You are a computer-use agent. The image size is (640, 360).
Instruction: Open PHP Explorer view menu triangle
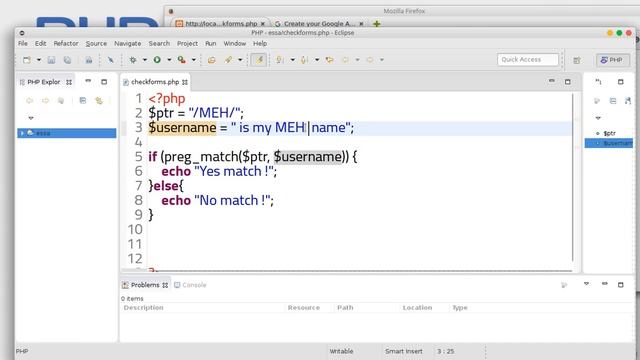tap(31, 118)
